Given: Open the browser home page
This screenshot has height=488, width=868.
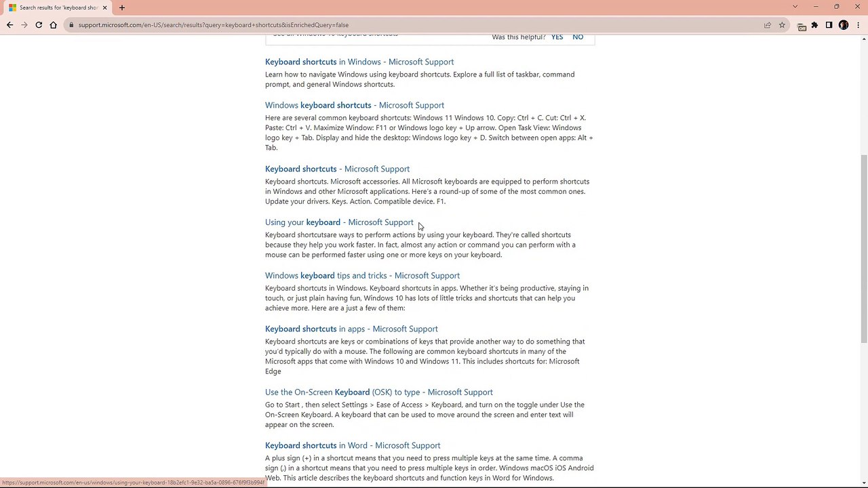Looking at the screenshot, I should (54, 25).
